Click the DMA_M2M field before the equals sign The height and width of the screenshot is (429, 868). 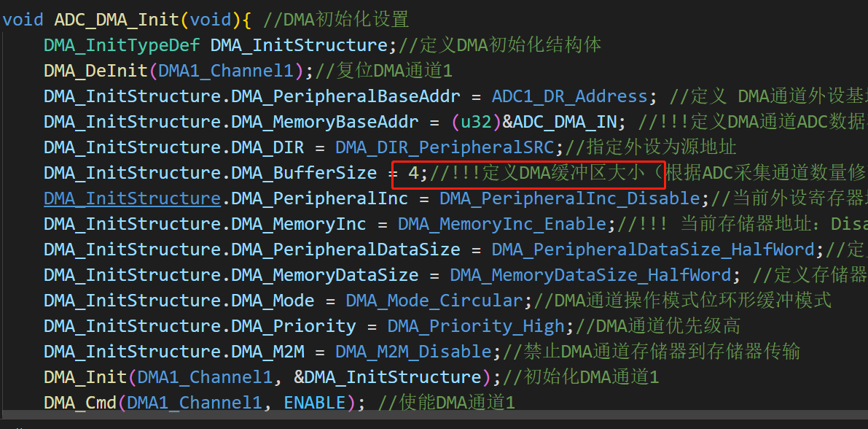click(x=268, y=352)
